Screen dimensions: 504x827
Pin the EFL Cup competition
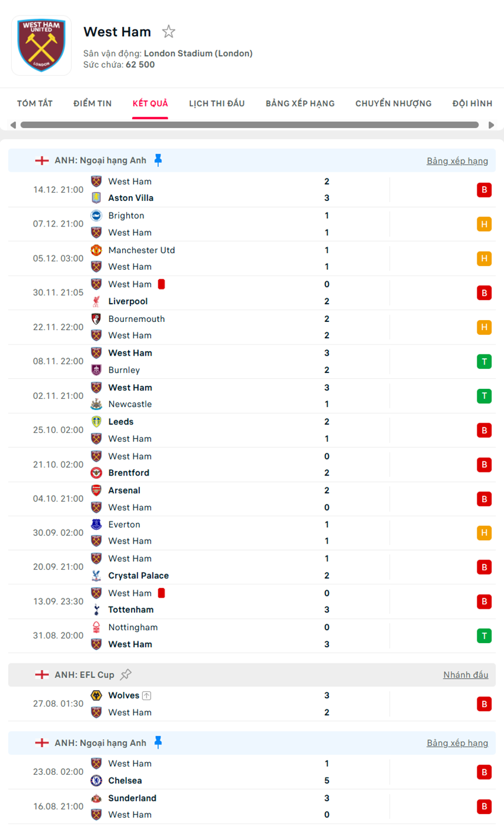(x=126, y=675)
